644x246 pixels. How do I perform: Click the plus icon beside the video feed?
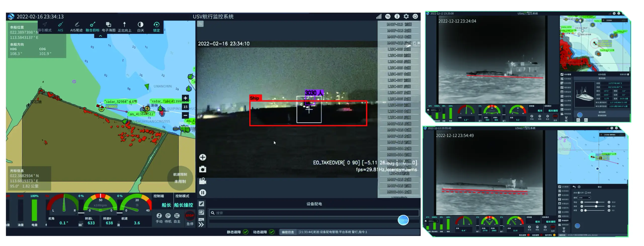(203, 157)
